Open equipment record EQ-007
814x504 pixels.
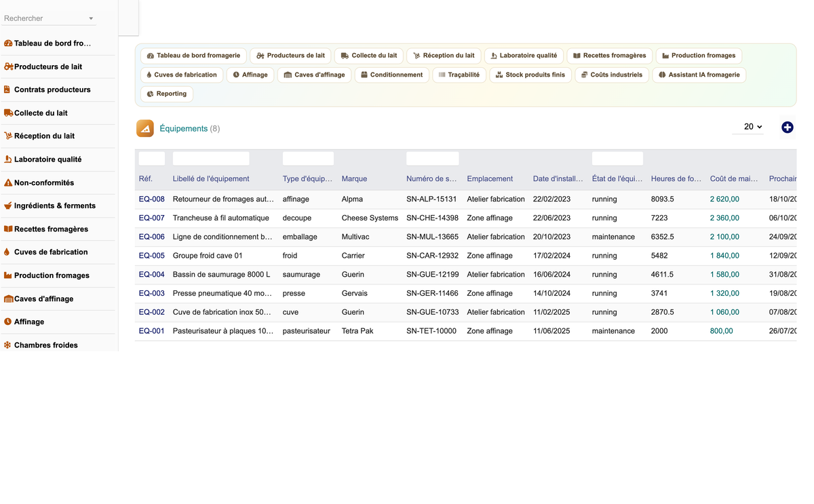click(152, 218)
